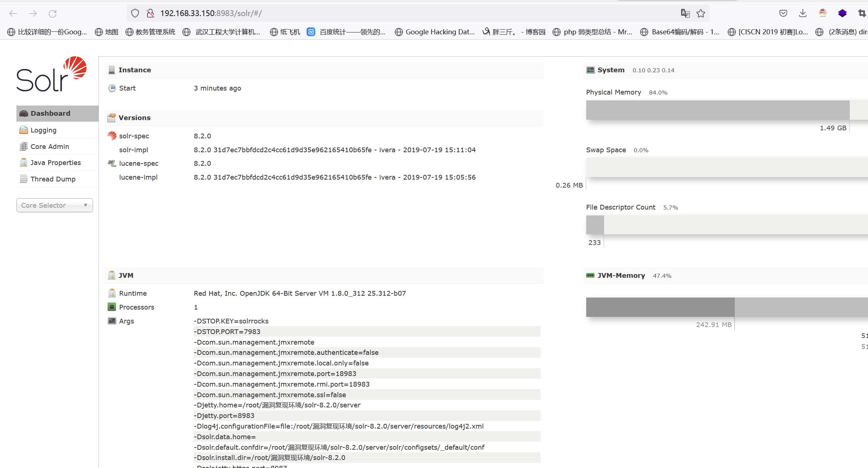Click the solr-impl version string
Viewport: 868px width, 468px height.
335,150
